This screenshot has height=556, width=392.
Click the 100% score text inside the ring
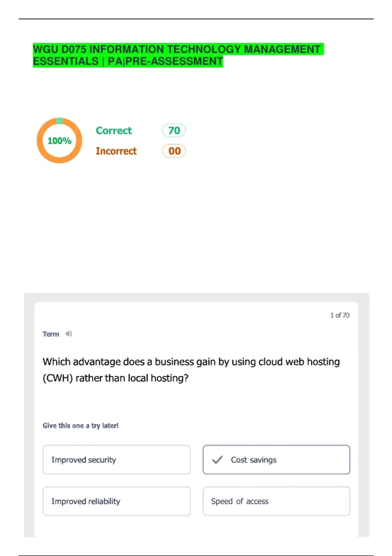pos(59,141)
